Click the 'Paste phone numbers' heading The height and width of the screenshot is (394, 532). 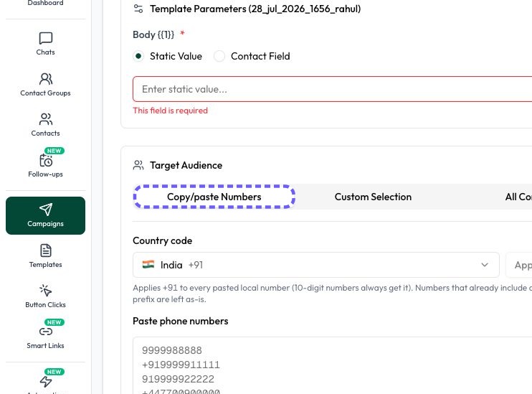tap(181, 322)
